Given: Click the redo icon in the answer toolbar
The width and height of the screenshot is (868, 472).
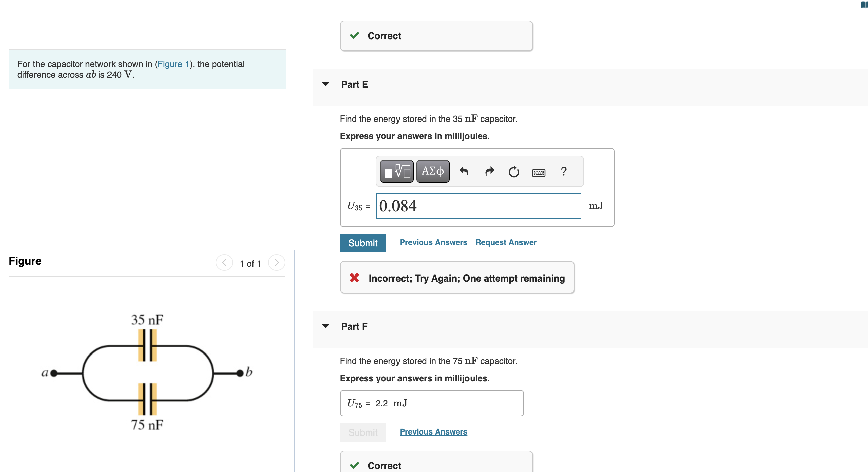Looking at the screenshot, I should pos(489,172).
